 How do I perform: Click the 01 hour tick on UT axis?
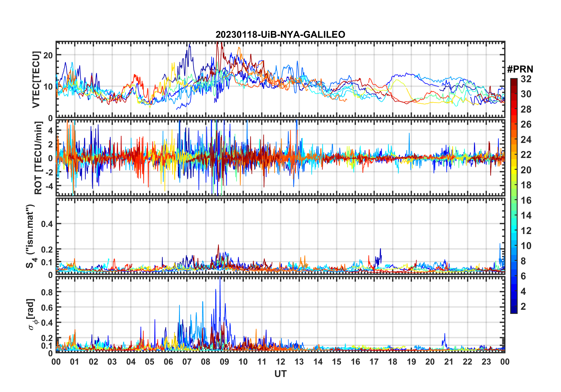pos(75,362)
